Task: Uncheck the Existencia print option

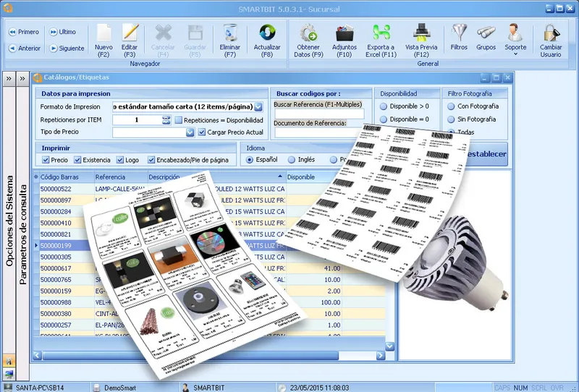Action: point(77,160)
